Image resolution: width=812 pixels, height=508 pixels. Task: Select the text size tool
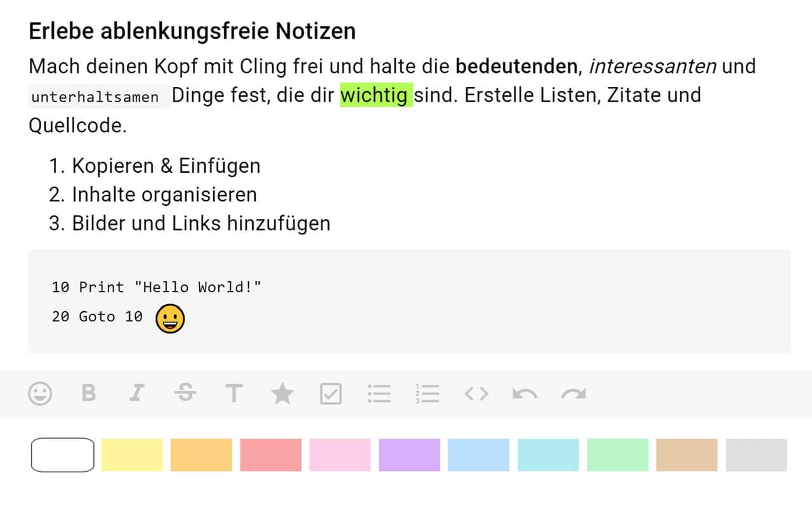point(234,394)
